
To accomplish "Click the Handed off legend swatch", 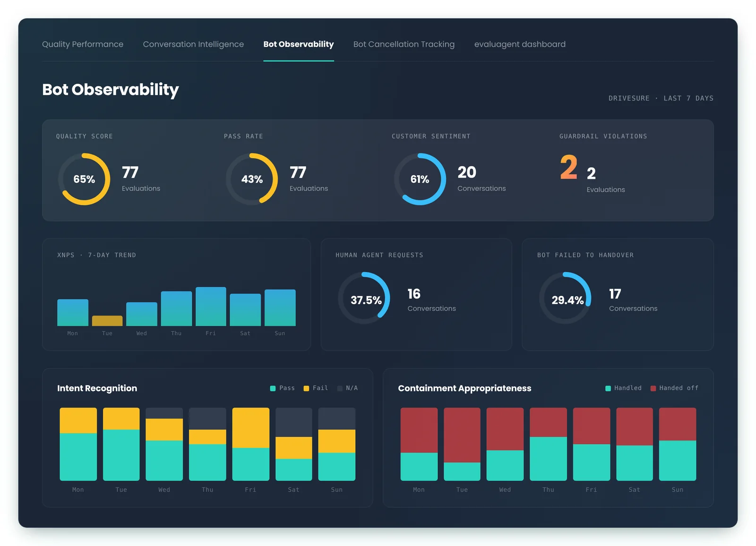I will 653,388.
